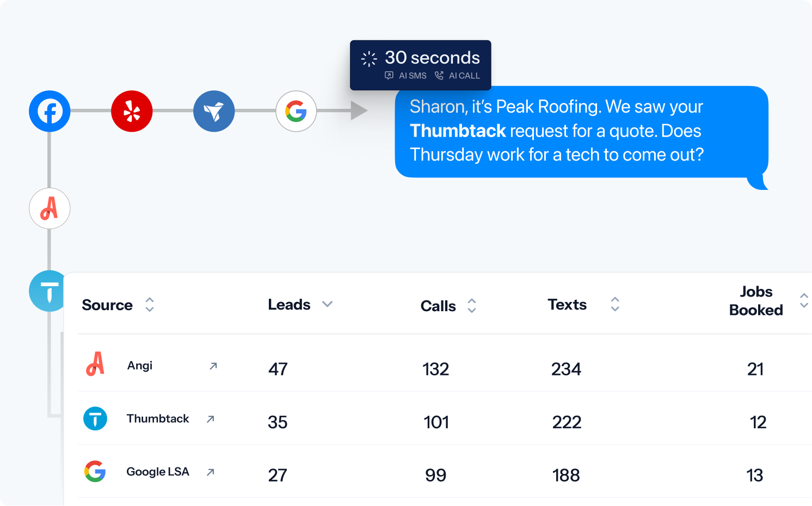Screen dimensions: 812x506
Task: Click the Angi logo in table row
Action: (95, 364)
